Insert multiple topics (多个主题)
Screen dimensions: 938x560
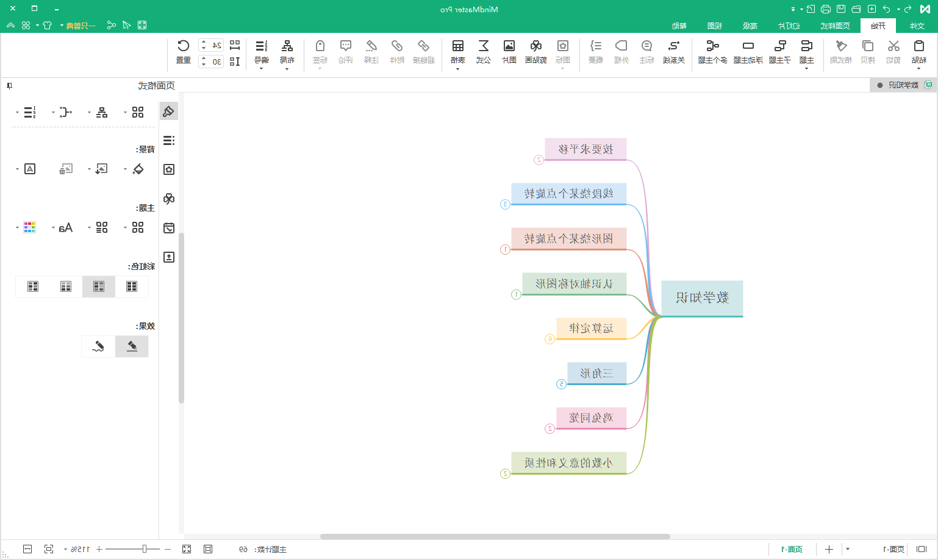712,46
